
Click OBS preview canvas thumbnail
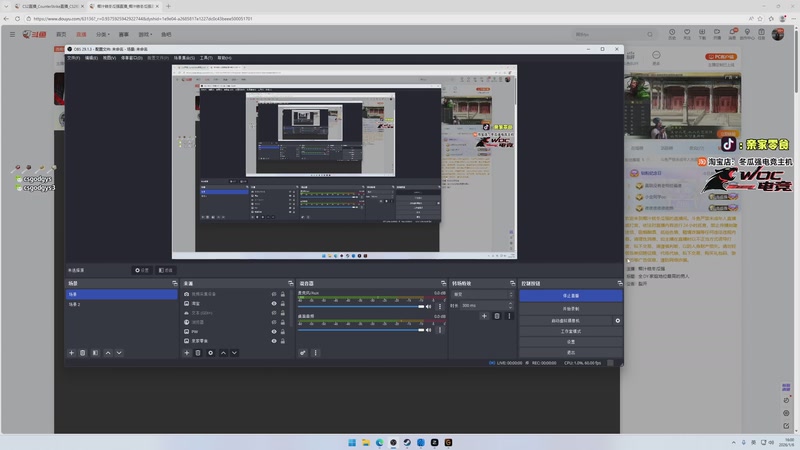coord(344,162)
